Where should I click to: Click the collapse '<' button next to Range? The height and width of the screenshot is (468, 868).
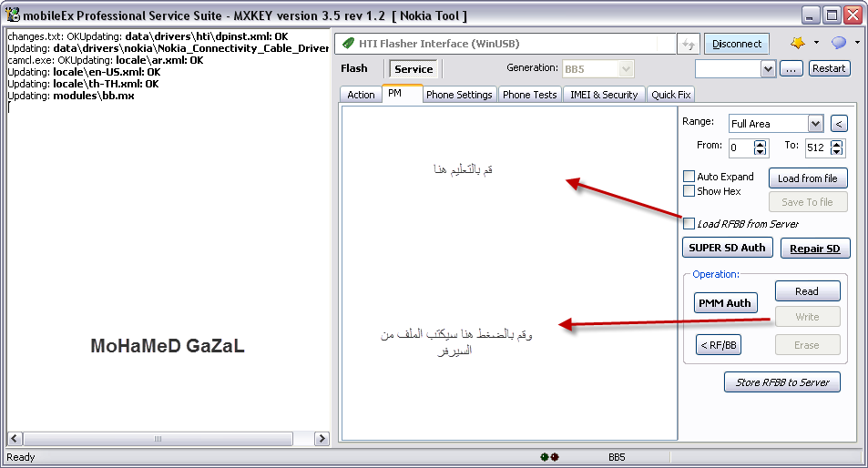[839, 123]
